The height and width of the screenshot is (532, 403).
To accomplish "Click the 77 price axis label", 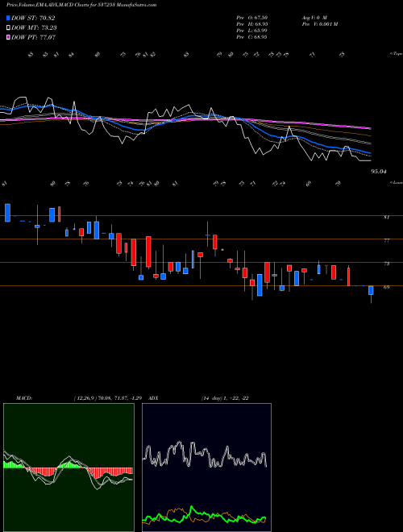I will pyautogui.click(x=386, y=240).
